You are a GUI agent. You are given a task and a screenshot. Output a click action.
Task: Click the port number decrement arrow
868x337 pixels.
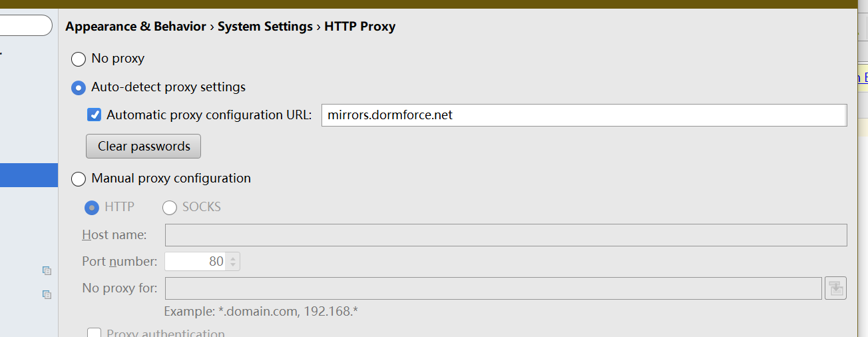pos(233,266)
